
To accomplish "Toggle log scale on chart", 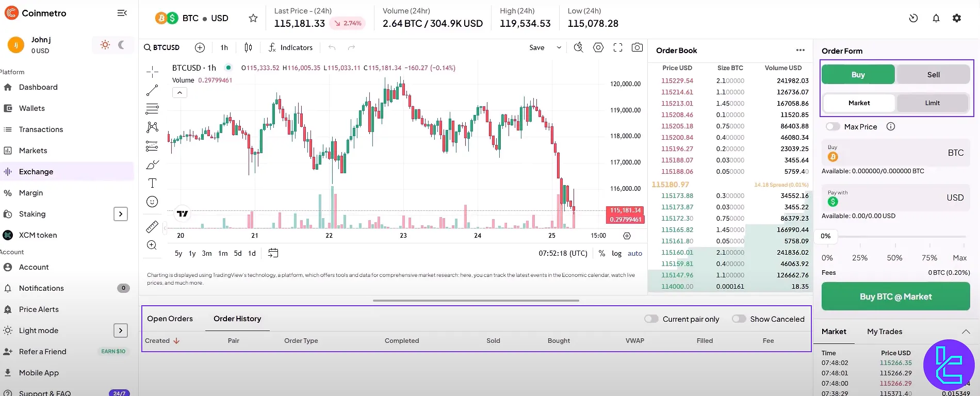I will tap(617, 253).
